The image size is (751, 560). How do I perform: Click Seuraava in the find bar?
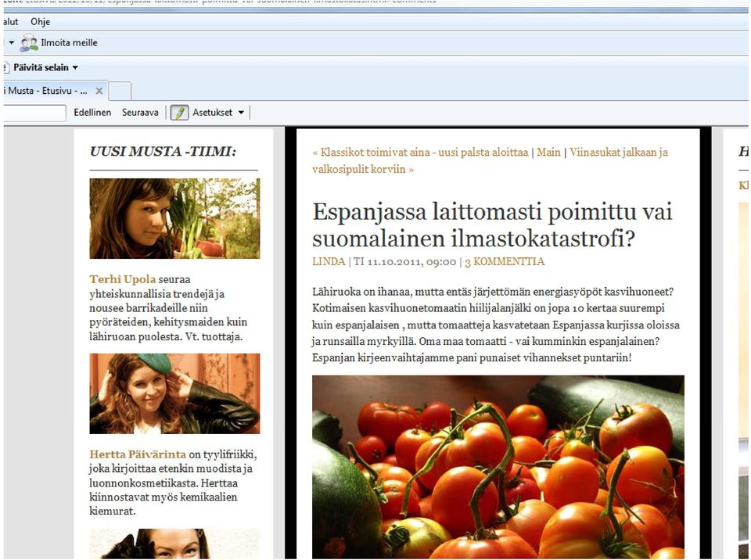140,113
